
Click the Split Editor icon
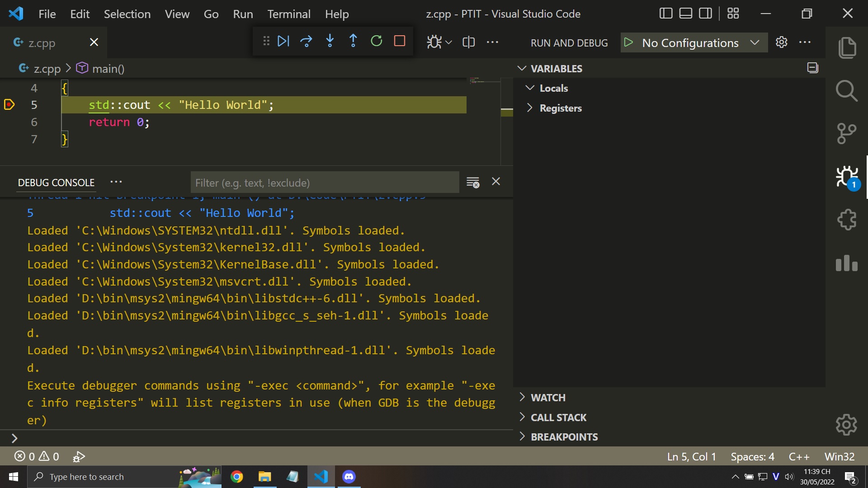469,42
